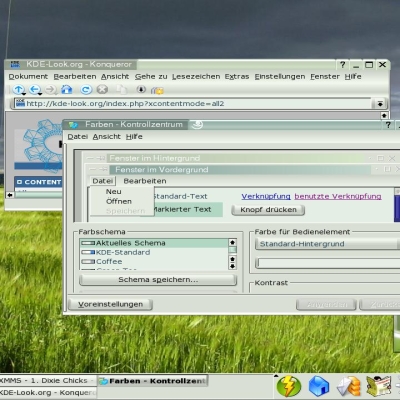This screenshot has height=400, width=400.
Task: Click the Farben window title icon
Action: 73,125
